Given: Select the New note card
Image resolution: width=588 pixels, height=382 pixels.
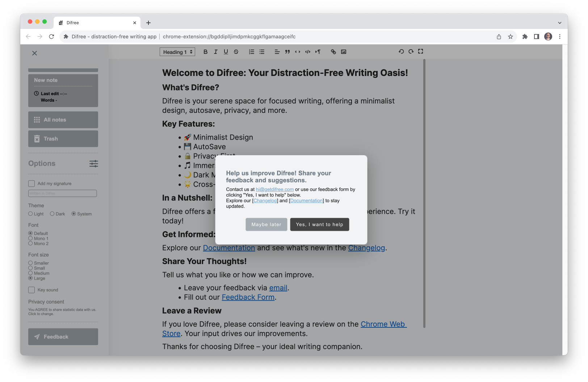Looking at the screenshot, I should tap(63, 90).
